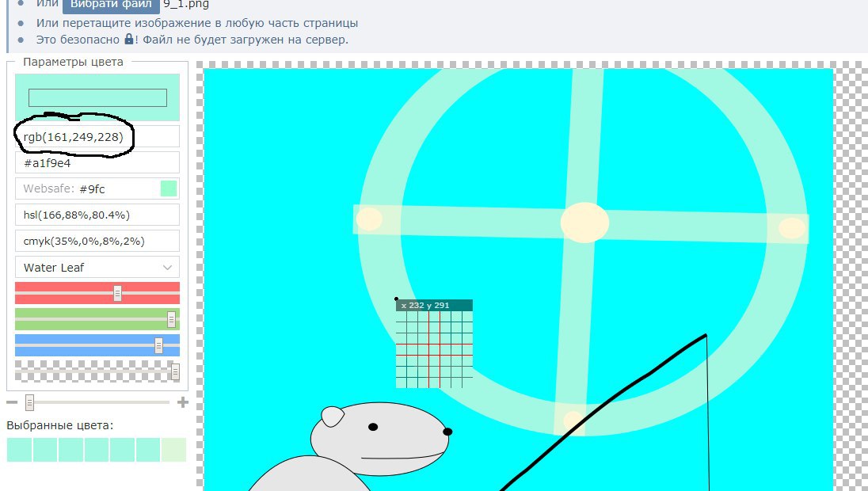Select the second saved color swatch

tap(45, 450)
